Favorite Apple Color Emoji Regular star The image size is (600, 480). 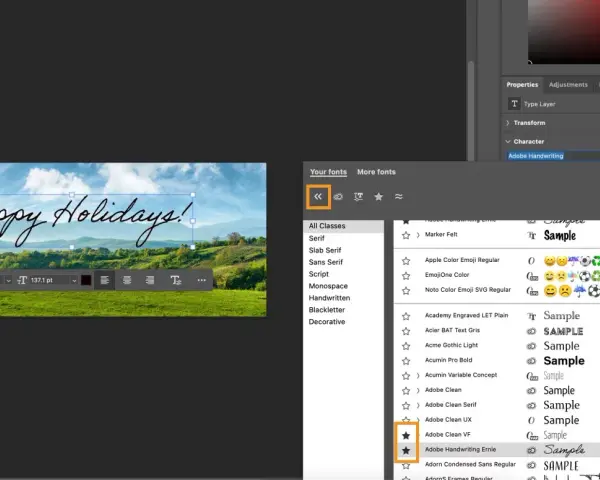(x=406, y=261)
